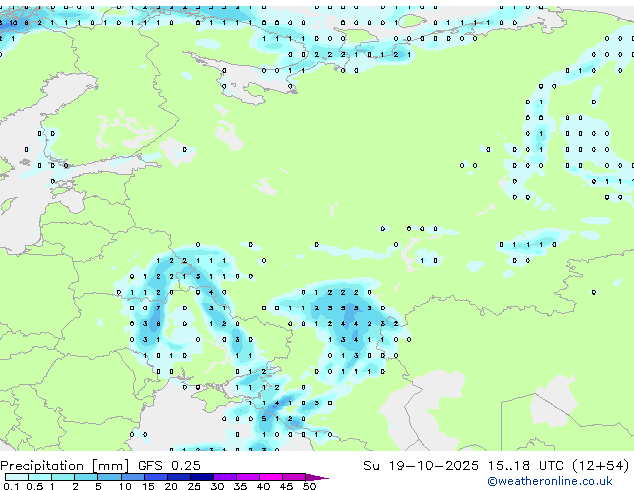Click the '10' legend scale label
This screenshot has width=634, height=490.
[x=125, y=486]
